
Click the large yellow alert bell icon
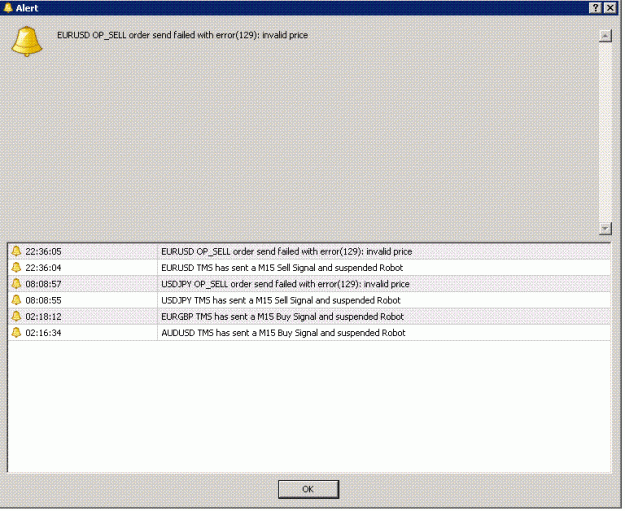(x=27, y=41)
